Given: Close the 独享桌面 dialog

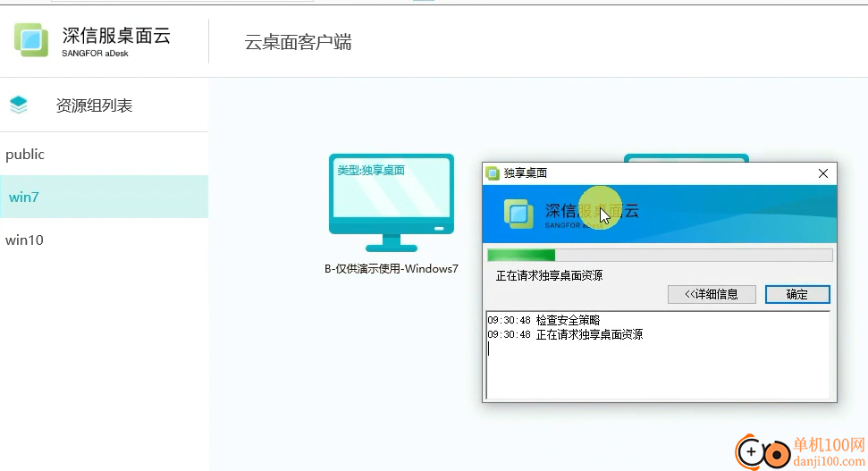Looking at the screenshot, I should 823,173.
